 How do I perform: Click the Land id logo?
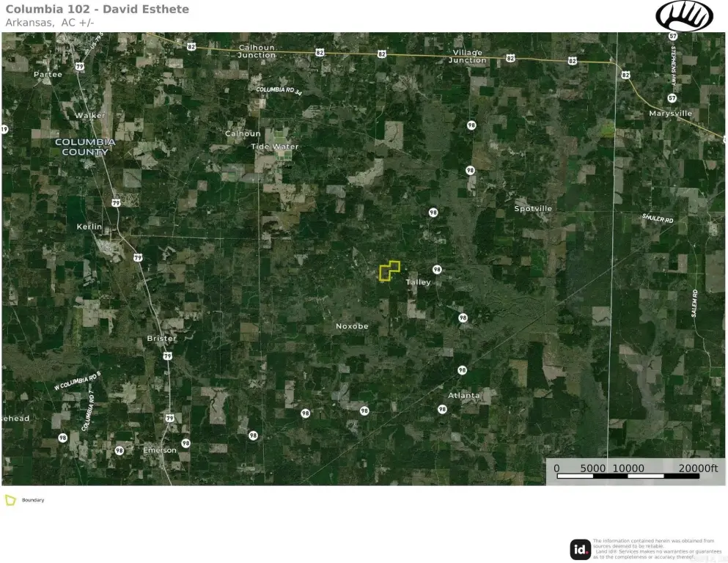[581, 549]
